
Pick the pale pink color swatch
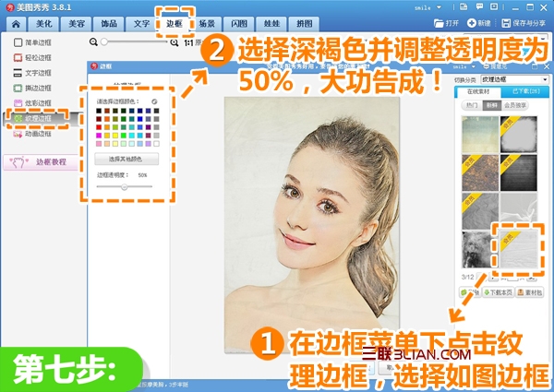pos(99,144)
